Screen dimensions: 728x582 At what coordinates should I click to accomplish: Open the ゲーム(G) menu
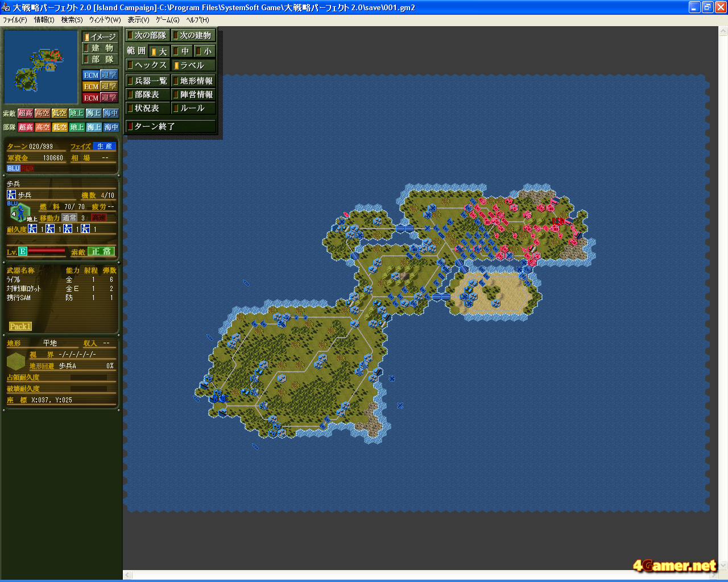click(167, 20)
